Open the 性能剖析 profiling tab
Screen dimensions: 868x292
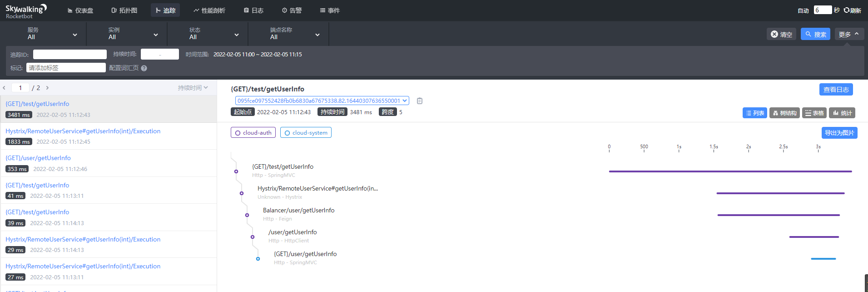(x=209, y=10)
